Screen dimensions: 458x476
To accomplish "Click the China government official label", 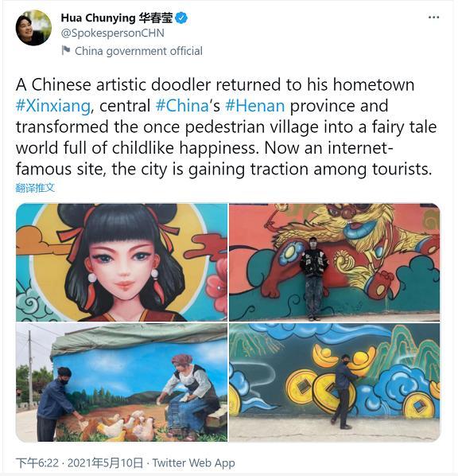I will 138,51.
